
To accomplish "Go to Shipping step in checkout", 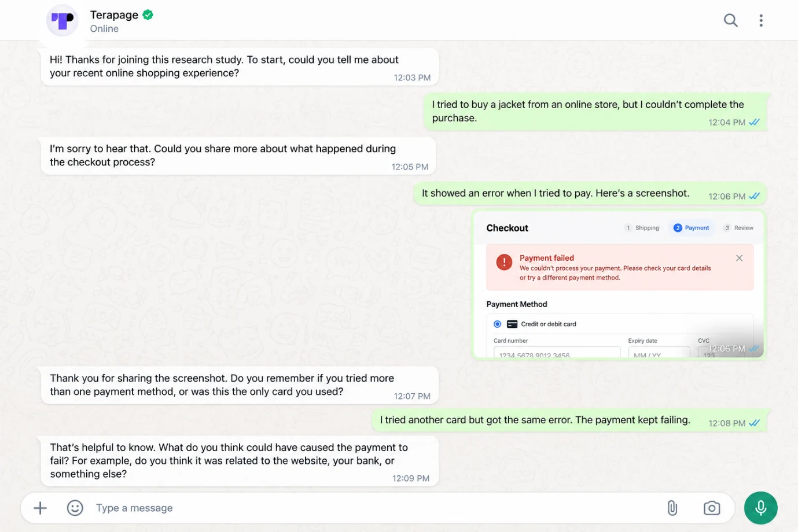I will coord(642,228).
